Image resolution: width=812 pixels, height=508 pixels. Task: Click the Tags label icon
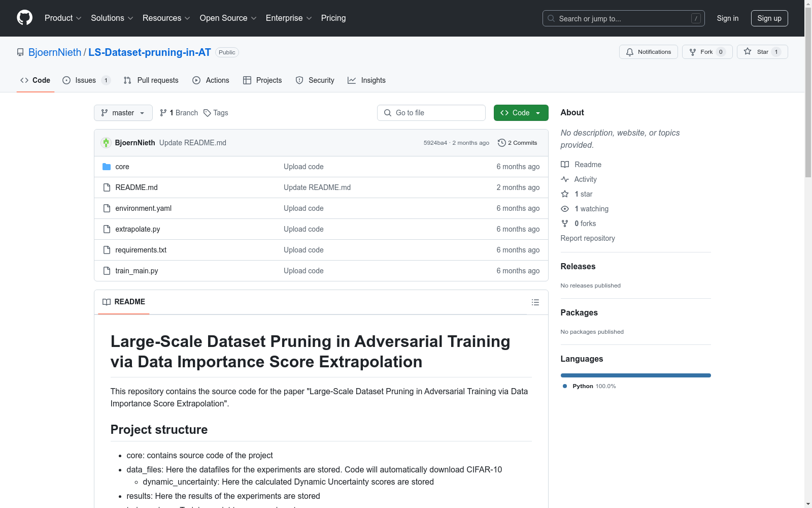207,113
